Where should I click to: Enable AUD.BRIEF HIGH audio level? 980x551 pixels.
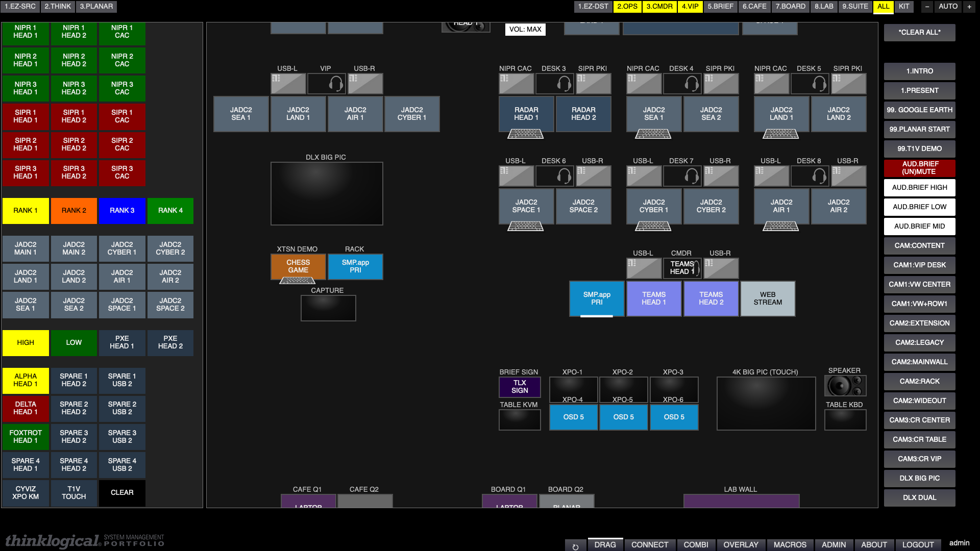[x=919, y=188]
